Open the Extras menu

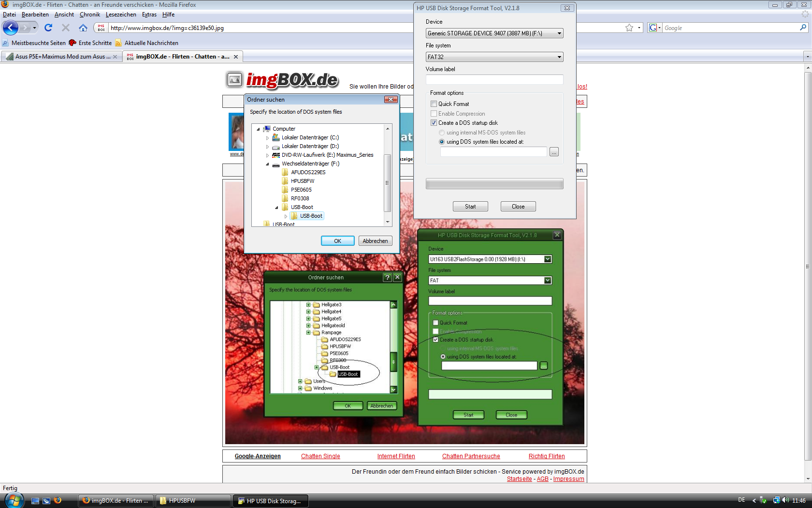coord(149,15)
